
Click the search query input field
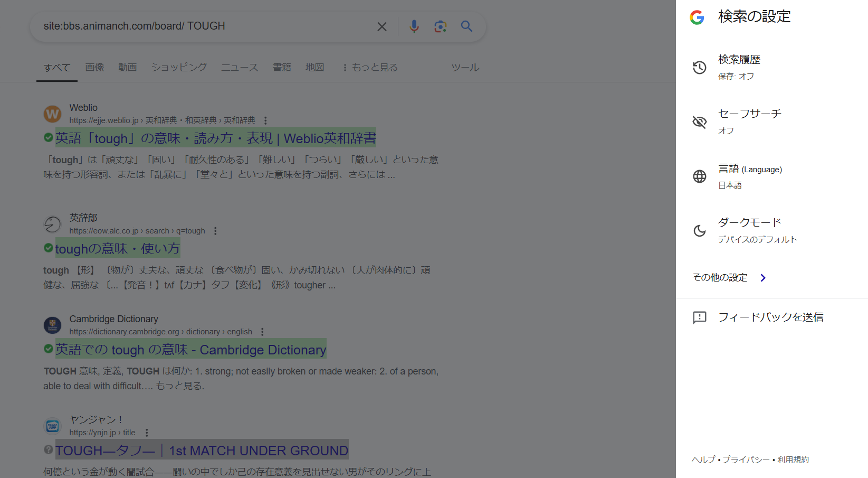click(x=206, y=26)
